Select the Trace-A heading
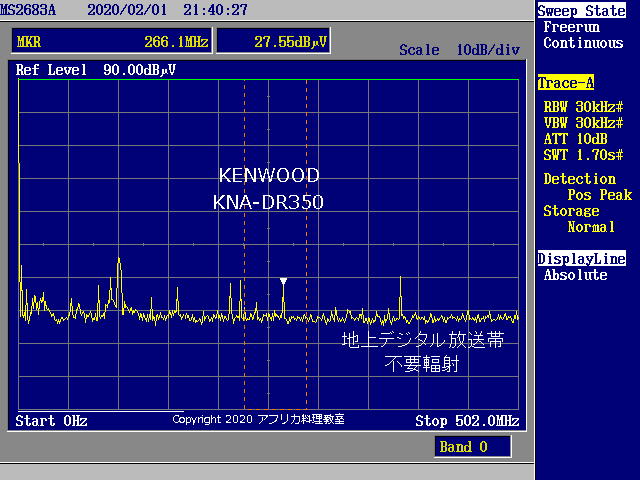Image resolution: width=640 pixels, height=480 pixels. 566,83
